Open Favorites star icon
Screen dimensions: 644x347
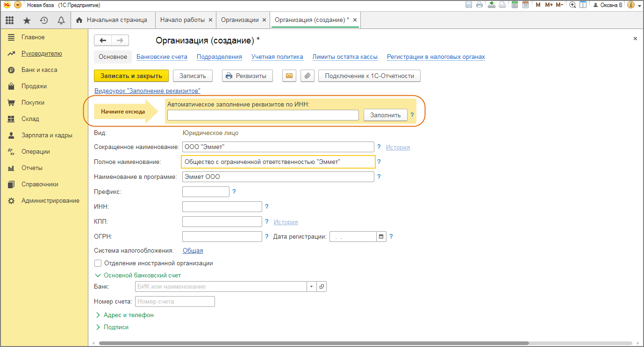point(27,20)
